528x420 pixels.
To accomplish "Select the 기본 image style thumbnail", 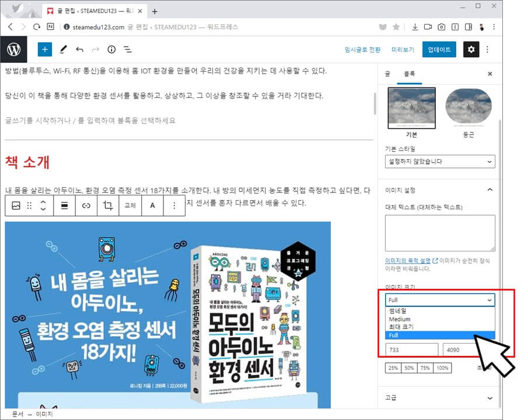I will click(x=411, y=108).
